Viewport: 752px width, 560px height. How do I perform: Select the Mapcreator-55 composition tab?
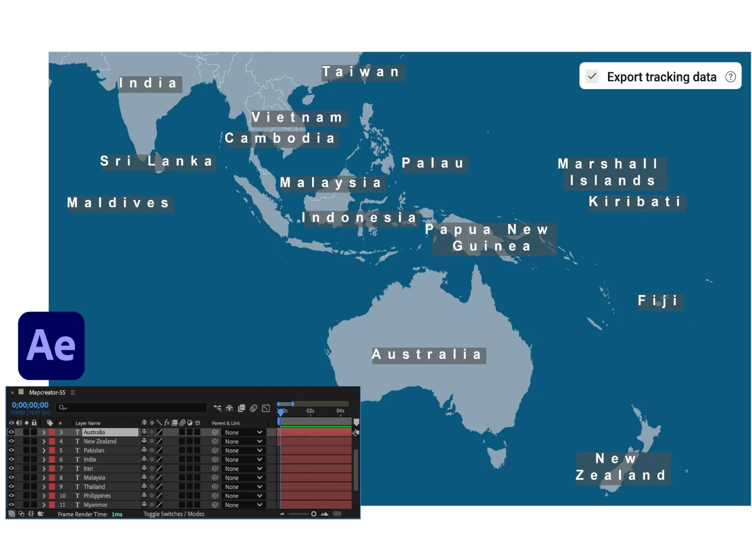(x=47, y=393)
